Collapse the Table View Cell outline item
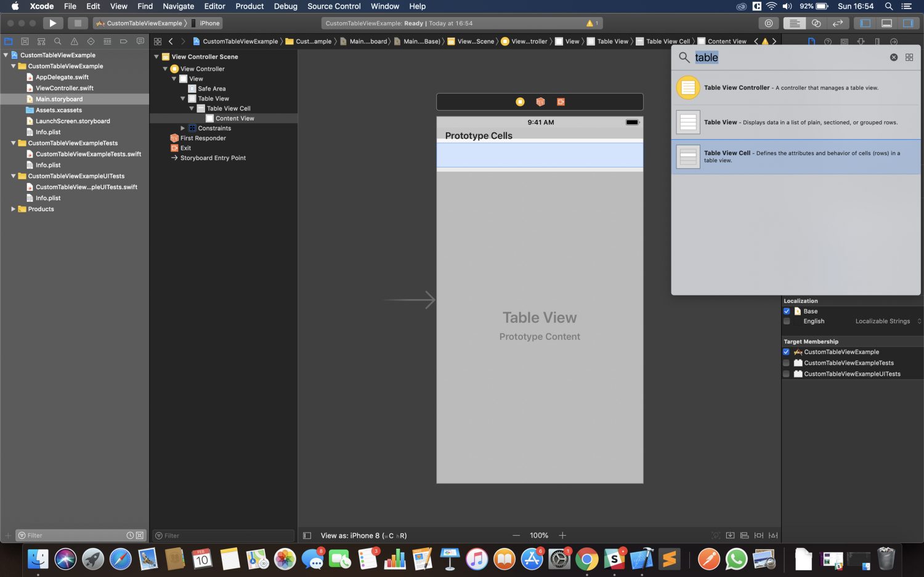 tap(192, 108)
